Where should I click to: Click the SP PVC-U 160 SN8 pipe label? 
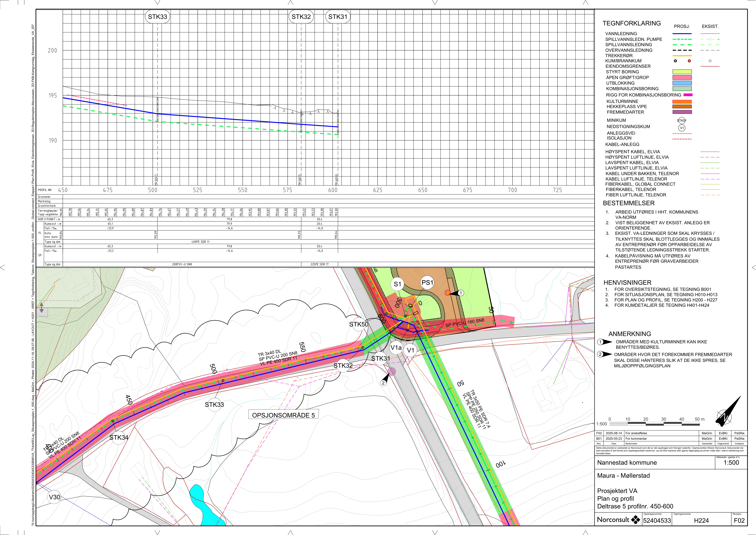coord(465,323)
